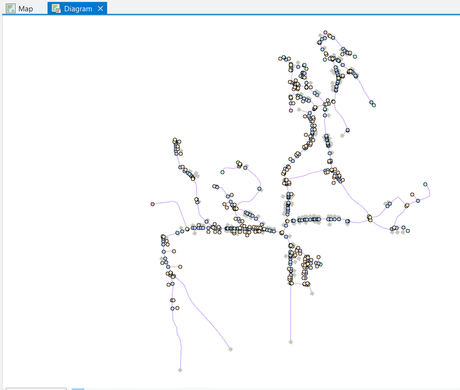The height and width of the screenshot is (390, 460).
Task: Select teal junction ending long upper-right diagonal
Action: coord(374,105)
